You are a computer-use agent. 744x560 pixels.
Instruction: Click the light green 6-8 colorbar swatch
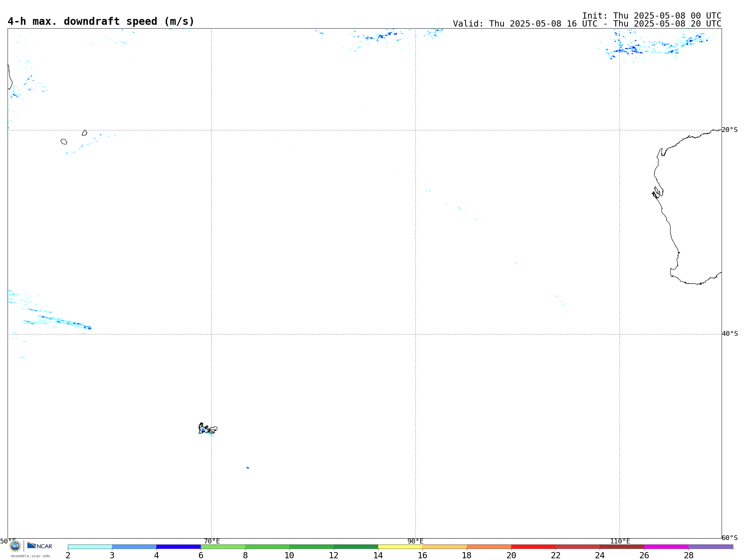tap(223, 547)
